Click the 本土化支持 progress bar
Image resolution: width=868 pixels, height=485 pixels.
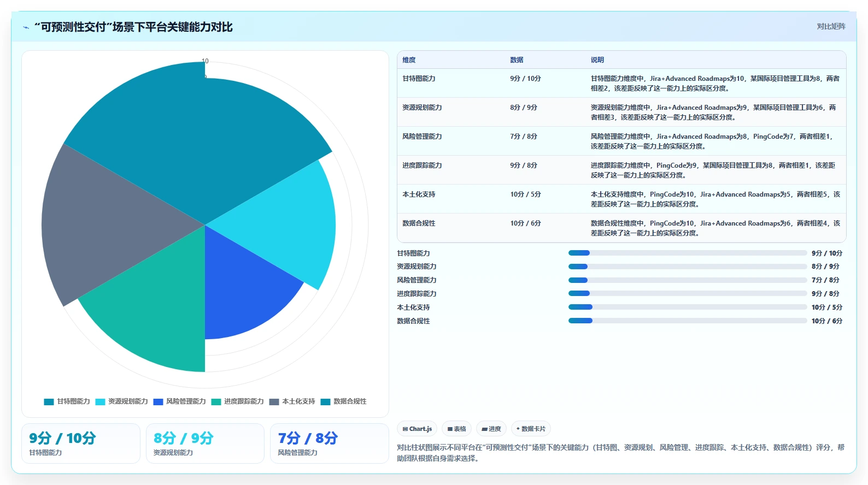[688, 307]
